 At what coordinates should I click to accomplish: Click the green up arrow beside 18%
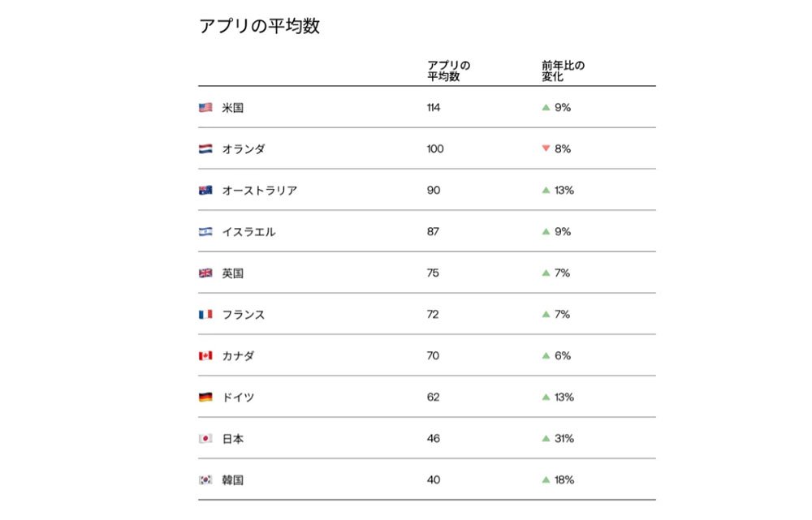[546, 479]
